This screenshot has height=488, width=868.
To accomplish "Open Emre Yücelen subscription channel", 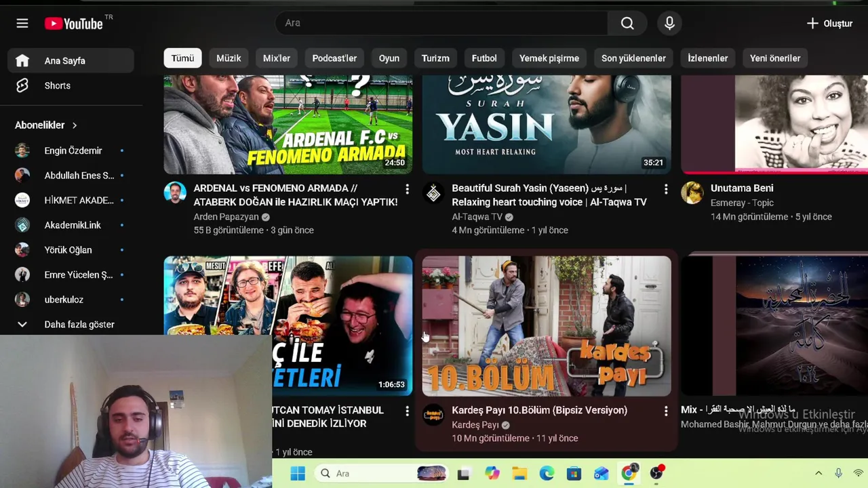I will coord(71,274).
